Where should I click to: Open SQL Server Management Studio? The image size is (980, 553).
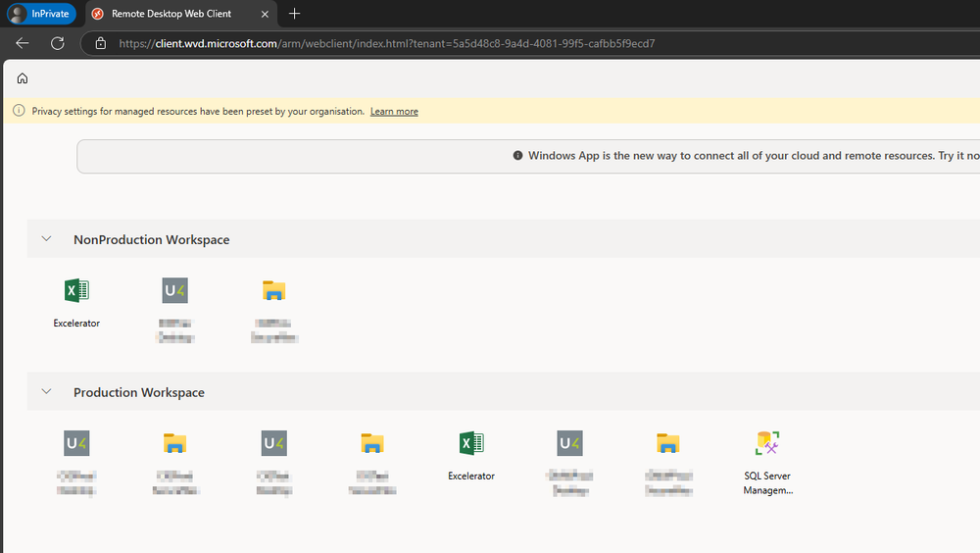[x=766, y=444]
